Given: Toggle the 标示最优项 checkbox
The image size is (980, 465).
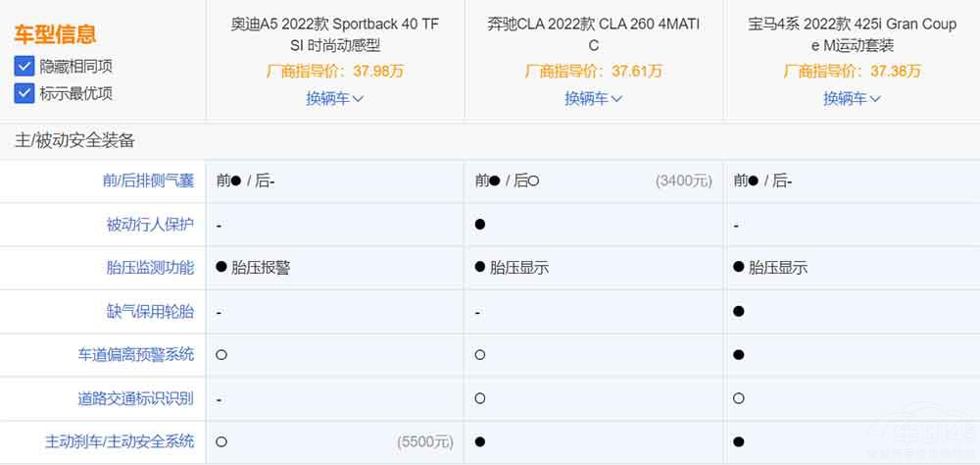Looking at the screenshot, I should 24,93.
